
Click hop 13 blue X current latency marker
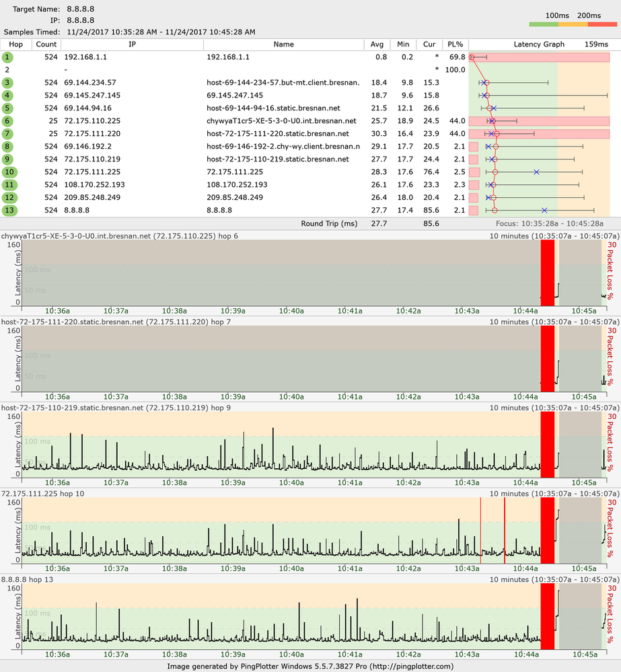coord(544,211)
